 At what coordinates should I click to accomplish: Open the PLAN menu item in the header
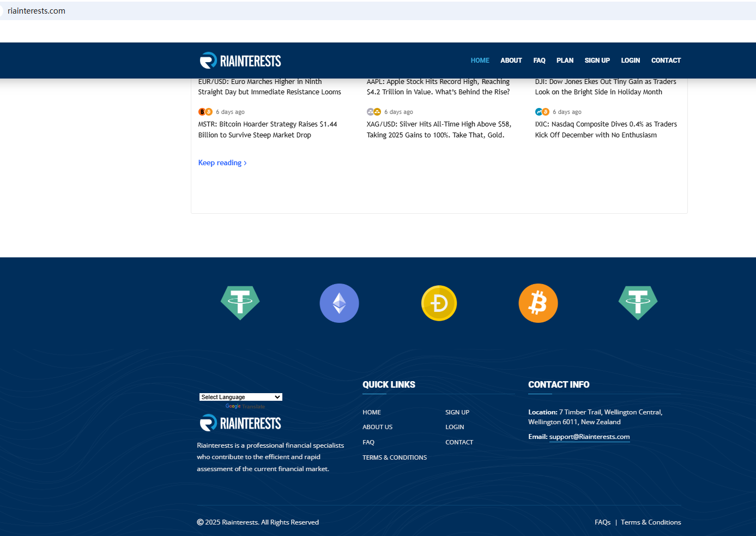[x=565, y=61]
